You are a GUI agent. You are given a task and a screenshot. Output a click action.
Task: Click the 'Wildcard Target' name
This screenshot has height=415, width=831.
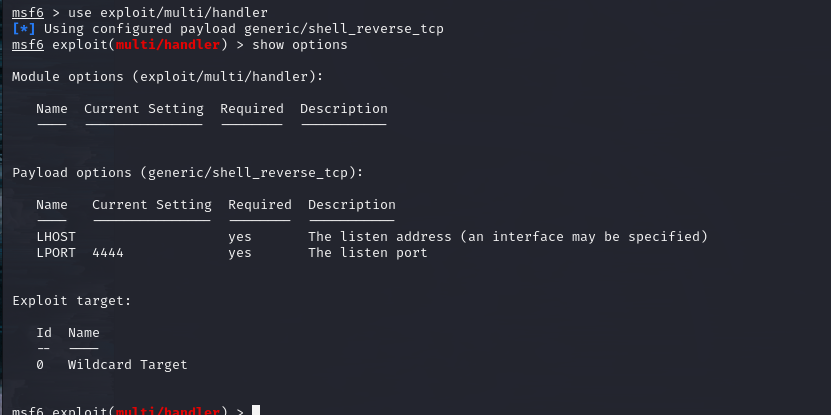point(128,365)
